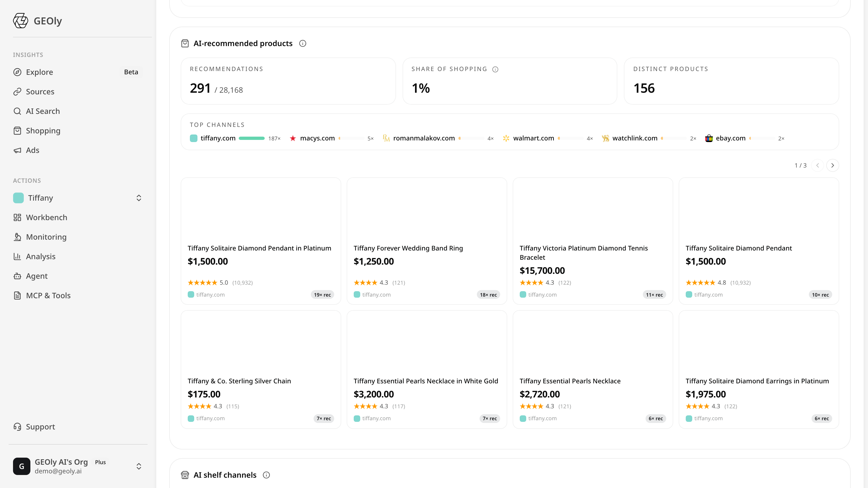This screenshot has height=488, width=868.
Task: Click the Plus plan badge
Action: pyautogui.click(x=100, y=462)
